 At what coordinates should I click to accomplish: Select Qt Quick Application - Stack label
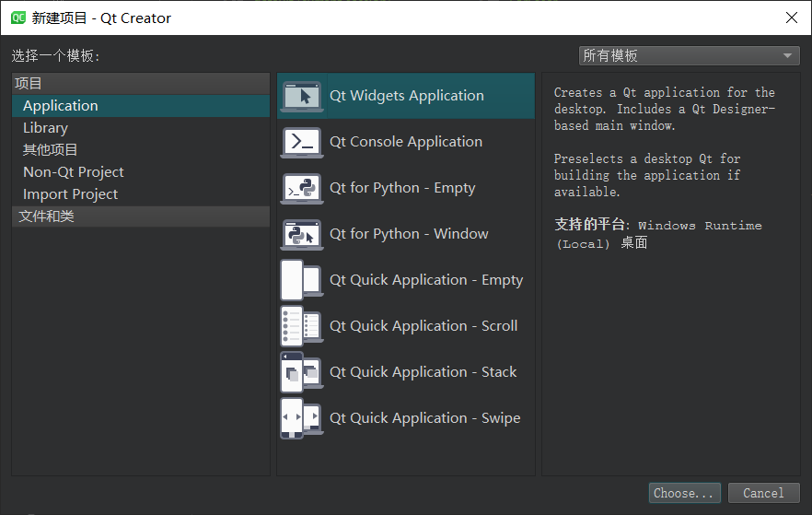tap(423, 372)
